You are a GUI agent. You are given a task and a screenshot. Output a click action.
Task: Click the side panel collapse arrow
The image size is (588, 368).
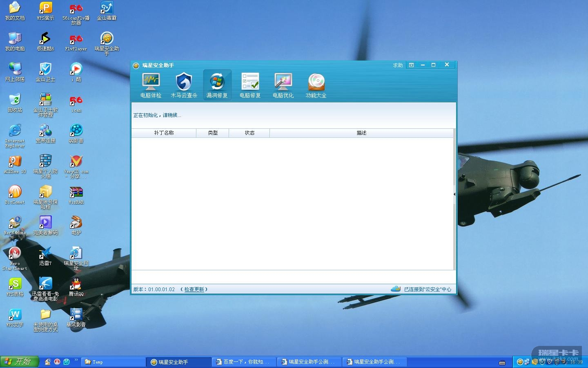454,194
